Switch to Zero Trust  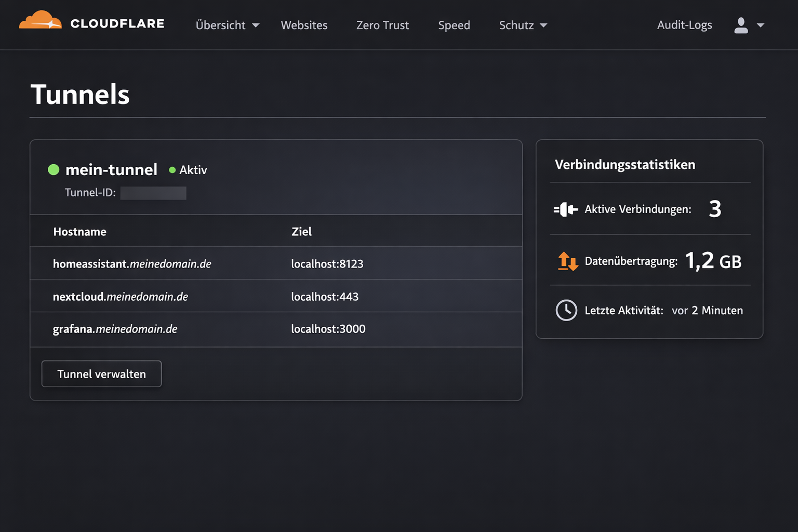(382, 25)
